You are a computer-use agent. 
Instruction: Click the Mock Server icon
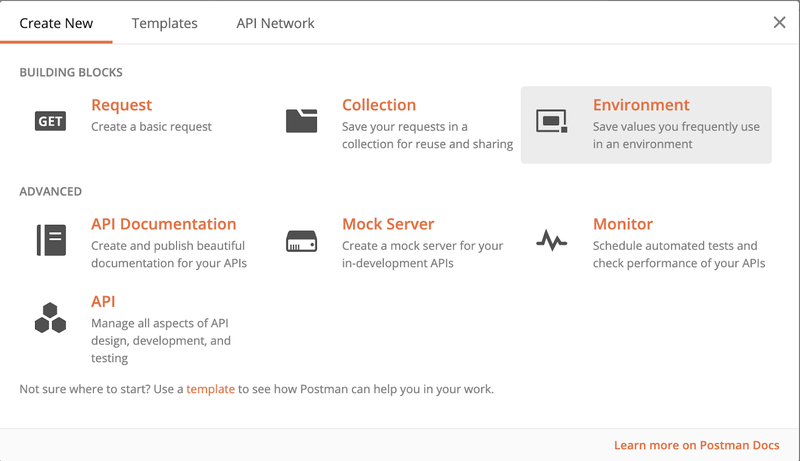click(301, 241)
